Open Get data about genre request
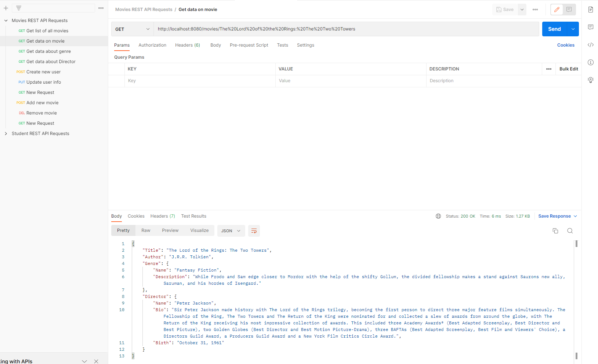This screenshot has width=598, height=364. (x=54, y=51)
